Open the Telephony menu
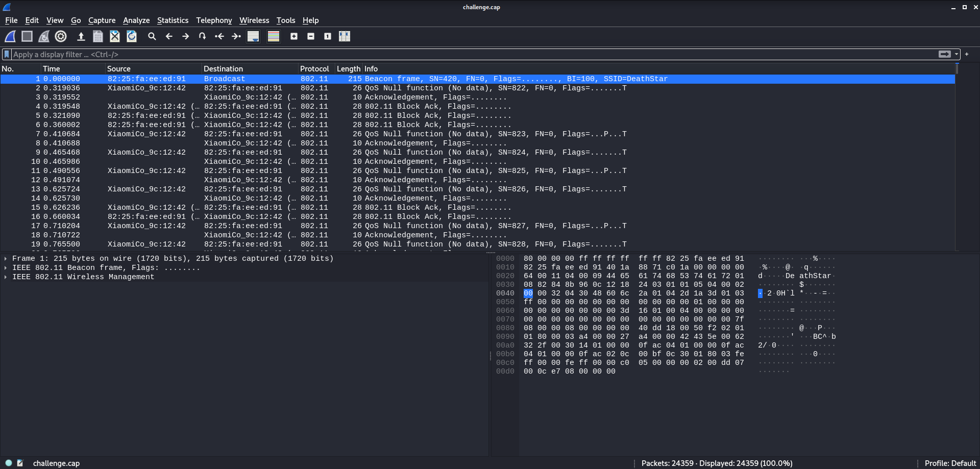Screen dimensions: 980x469 214,20
